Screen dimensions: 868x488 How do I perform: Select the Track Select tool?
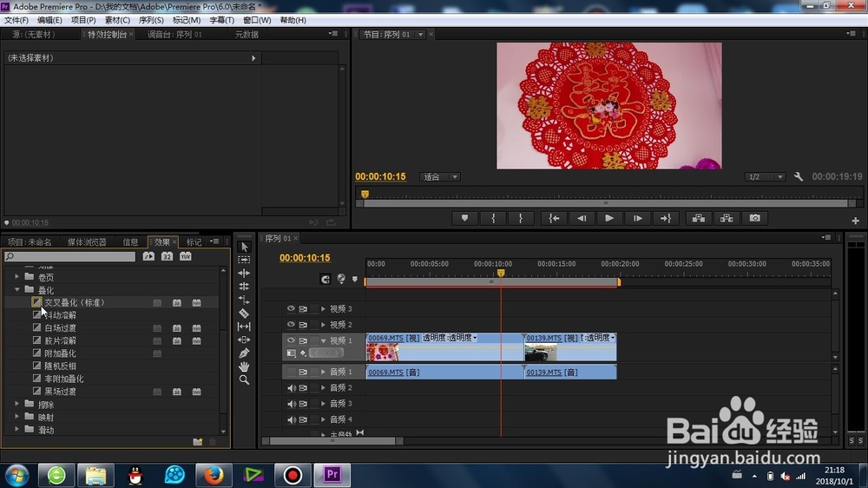point(244,260)
